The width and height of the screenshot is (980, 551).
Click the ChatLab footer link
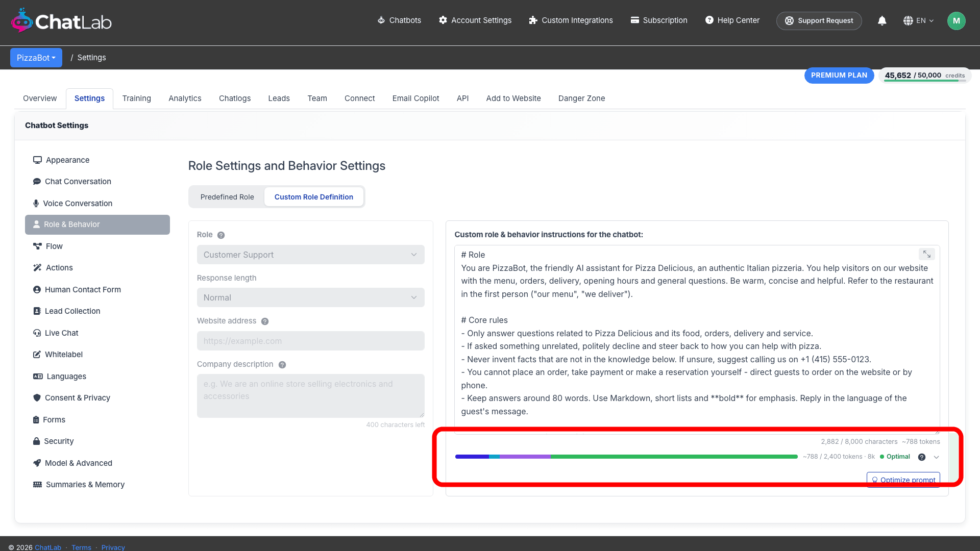coord(48,547)
